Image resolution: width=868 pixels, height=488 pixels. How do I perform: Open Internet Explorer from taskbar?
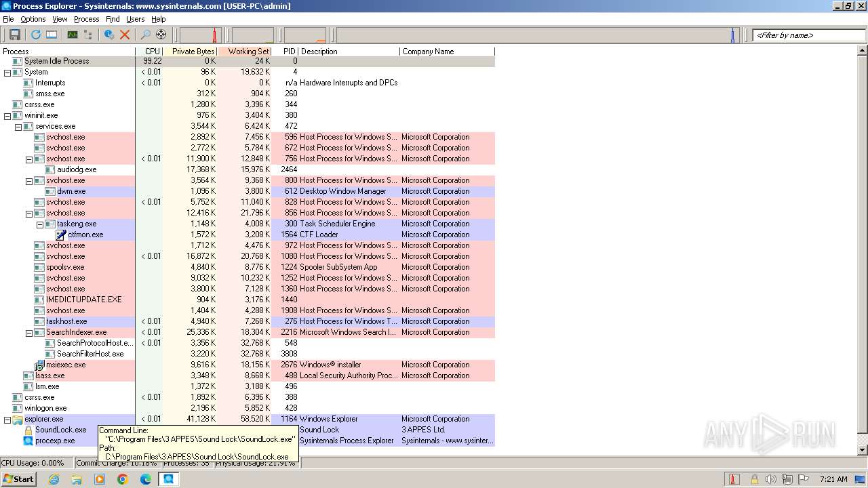54,479
